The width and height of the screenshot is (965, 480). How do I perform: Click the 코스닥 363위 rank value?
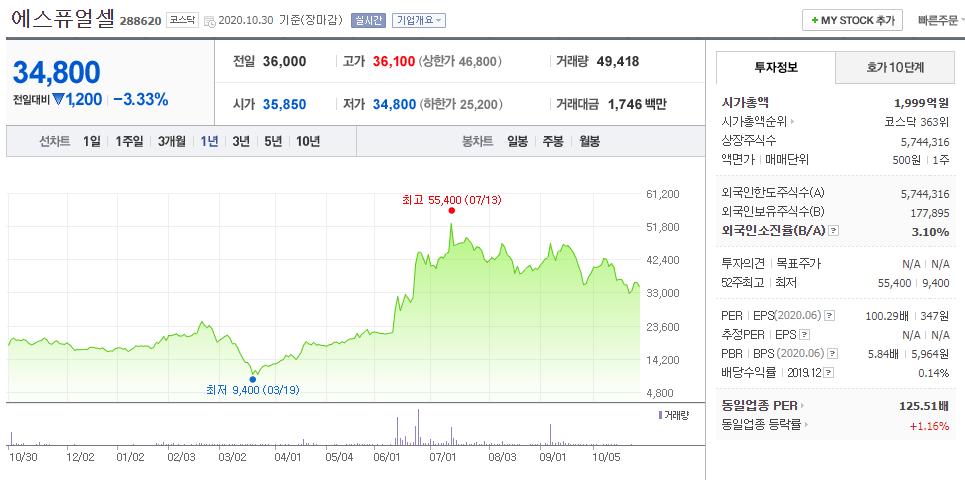coord(917,121)
